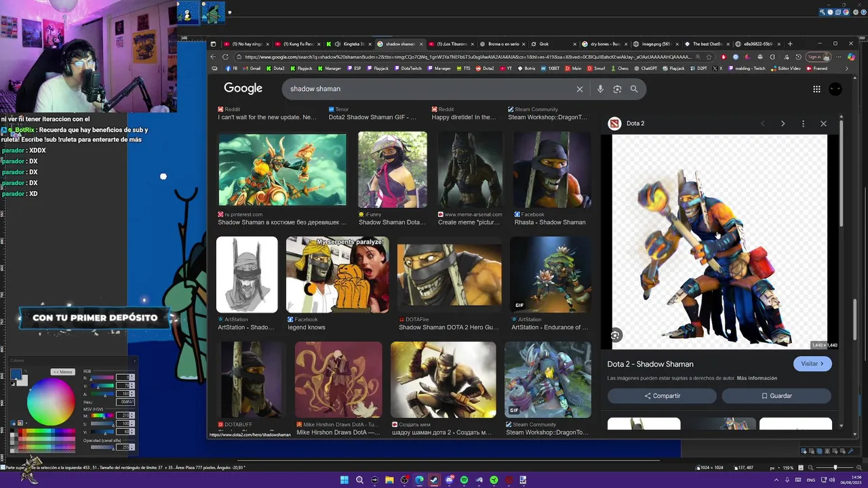The width and height of the screenshot is (868, 488).
Task: Open the Editor Video bookmark
Action: (x=785, y=68)
